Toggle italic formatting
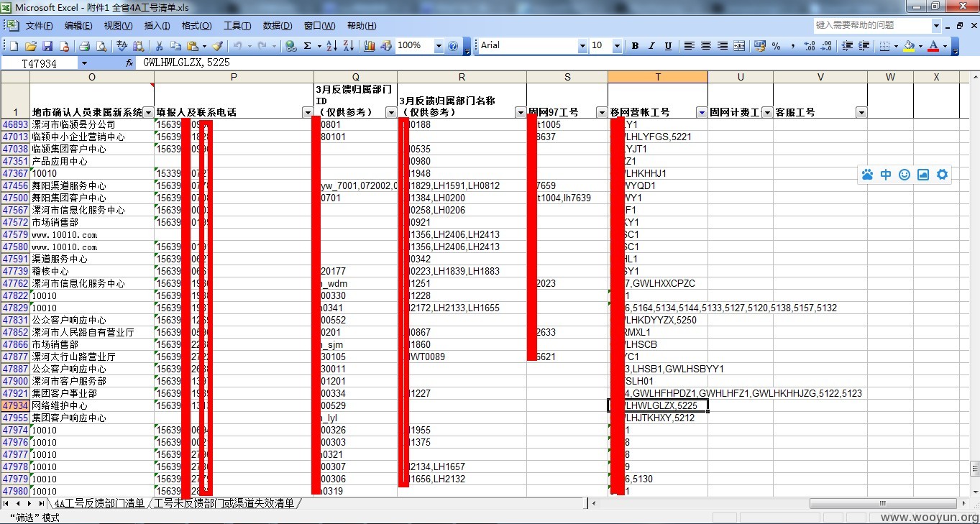The image size is (980, 524). (651, 46)
